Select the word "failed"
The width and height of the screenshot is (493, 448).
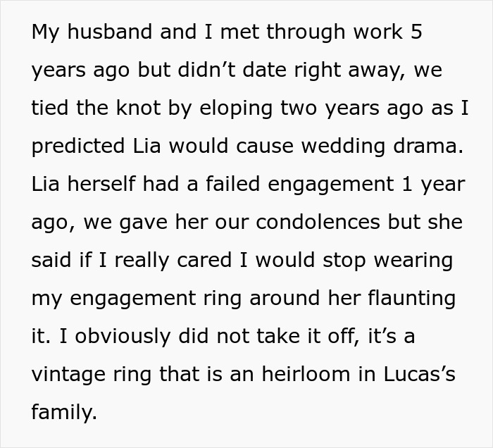232,184
